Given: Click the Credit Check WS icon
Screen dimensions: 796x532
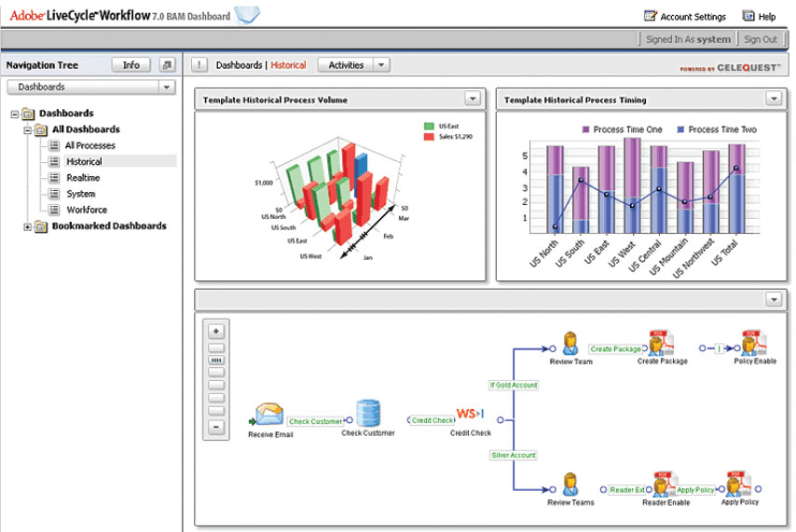Looking at the screenshot, I should pyautogui.click(x=470, y=413).
